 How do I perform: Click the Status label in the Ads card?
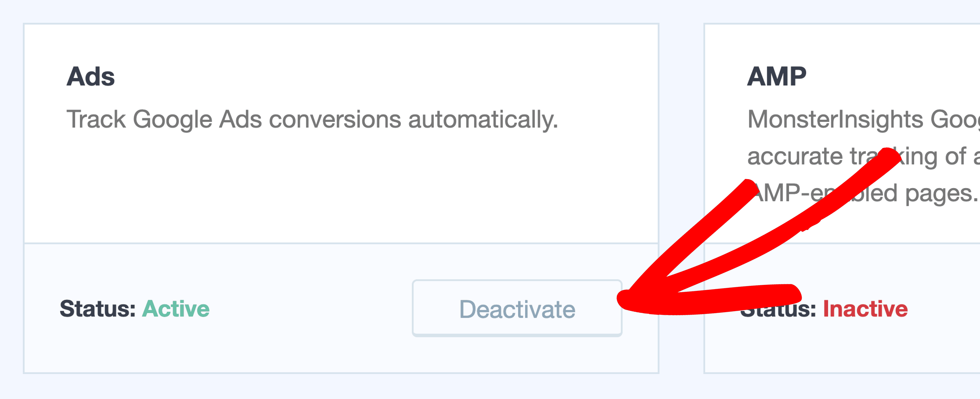(98, 308)
